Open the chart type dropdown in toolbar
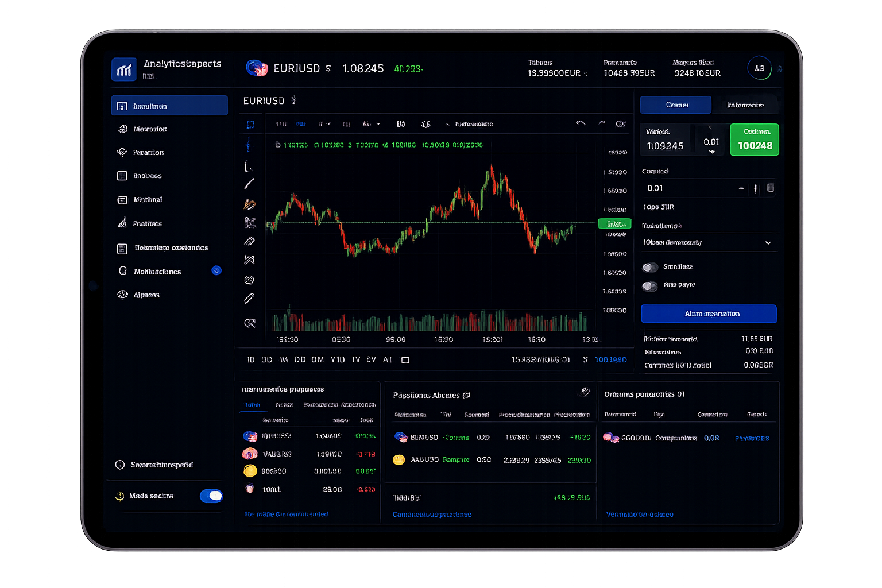 [371, 124]
